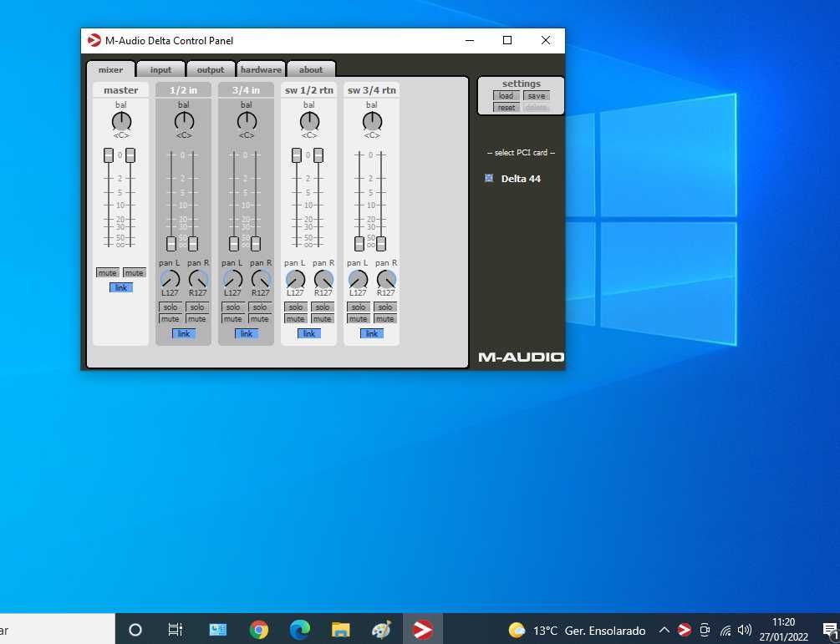840x644 pixels.
Task: Click the load settings button
Action: point(507,96)
